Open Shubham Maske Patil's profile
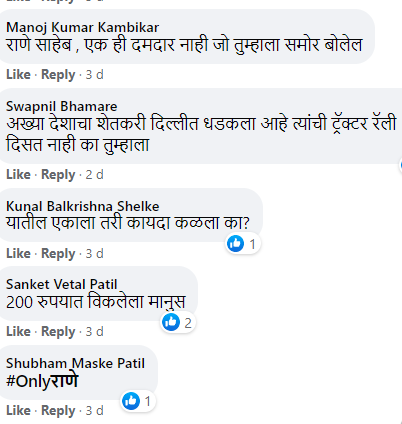Screen dimensions: 402x424 click(x=75, y=364)
